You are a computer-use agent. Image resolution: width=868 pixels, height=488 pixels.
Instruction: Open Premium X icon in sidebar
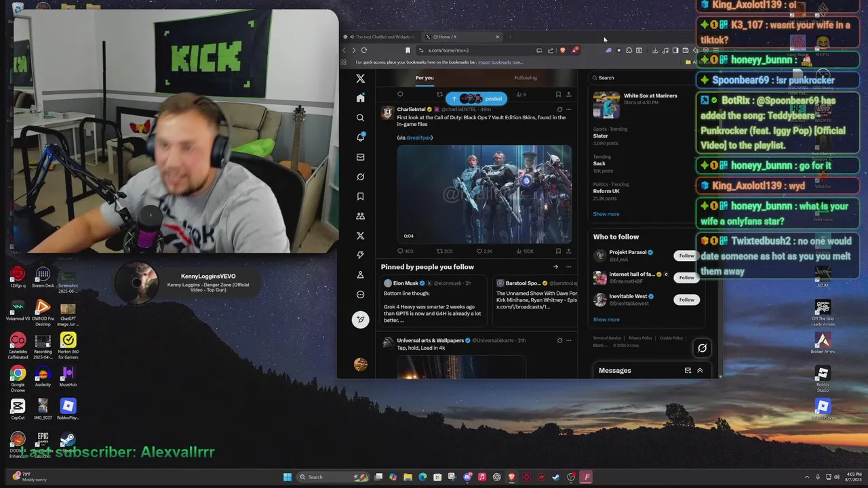(x=360, y=236)
